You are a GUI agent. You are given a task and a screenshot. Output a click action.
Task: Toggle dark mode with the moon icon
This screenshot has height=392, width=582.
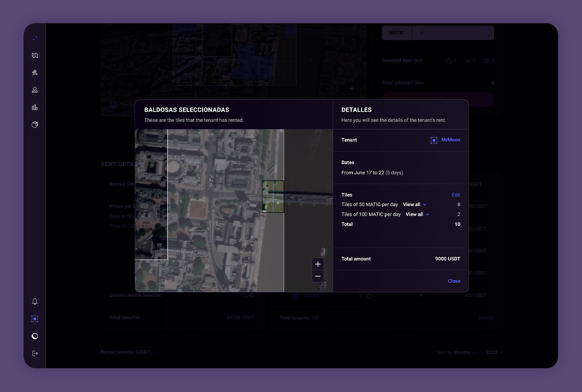tap(35, 336)
